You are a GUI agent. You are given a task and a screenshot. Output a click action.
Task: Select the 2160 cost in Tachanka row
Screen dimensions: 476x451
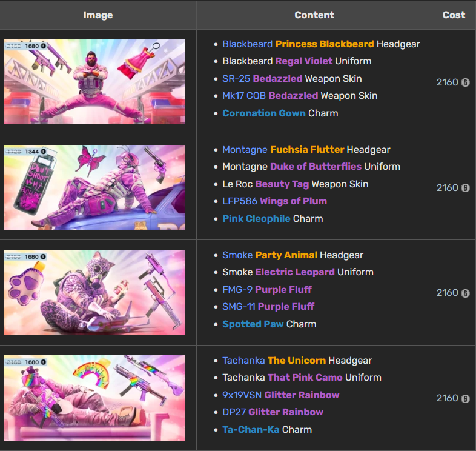pos(447,398)
